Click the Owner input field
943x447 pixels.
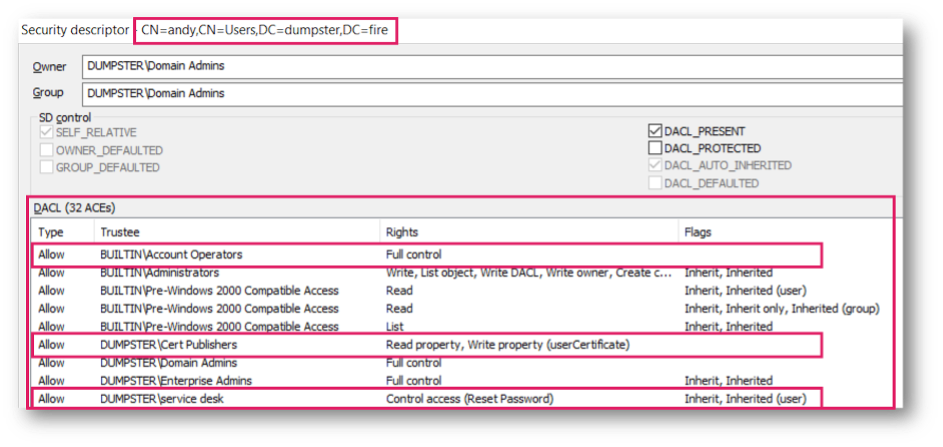(x=492, y=67)
